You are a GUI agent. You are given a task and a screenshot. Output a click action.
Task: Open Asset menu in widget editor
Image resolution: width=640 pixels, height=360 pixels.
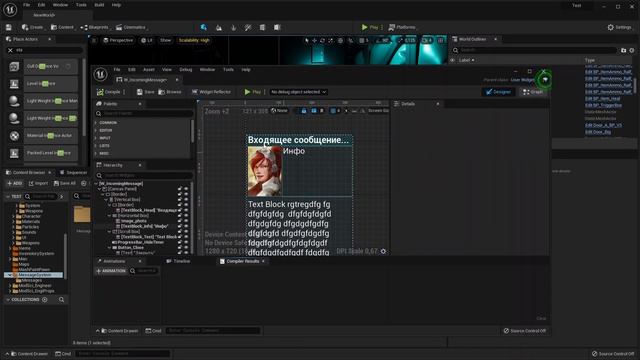pyautogui.click(x=149, y=70)
